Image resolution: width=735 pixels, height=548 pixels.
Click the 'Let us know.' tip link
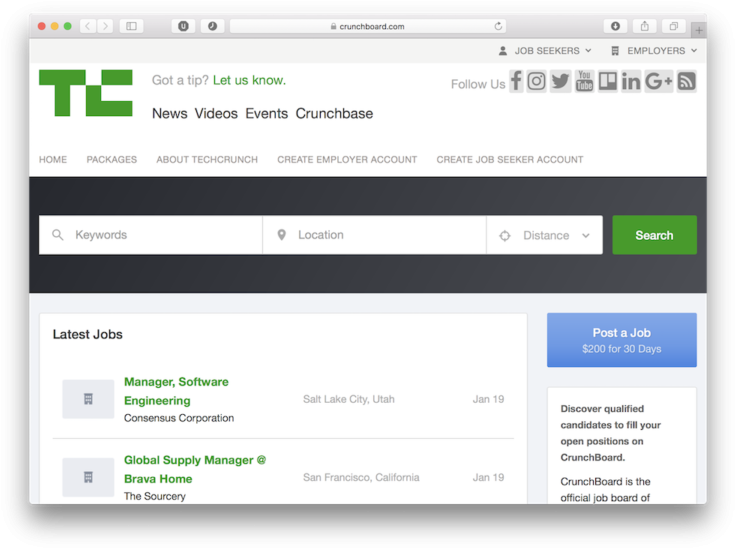[249, 80]
